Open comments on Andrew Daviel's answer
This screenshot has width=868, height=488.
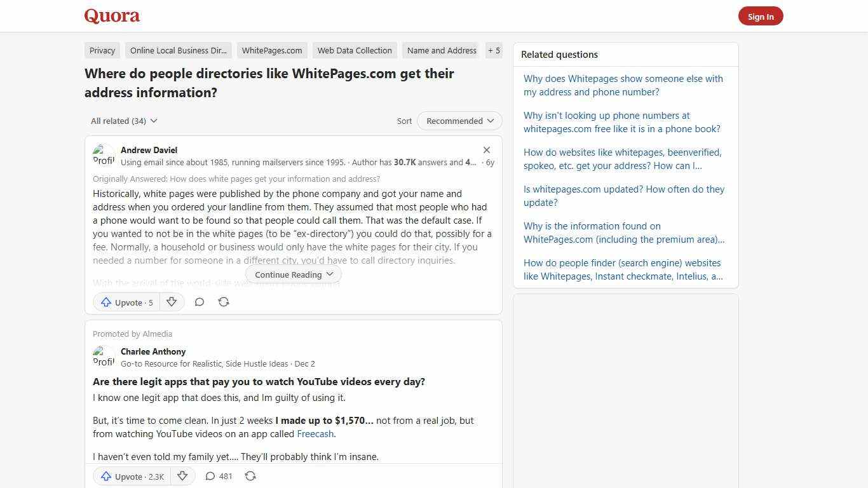[199, 302]
